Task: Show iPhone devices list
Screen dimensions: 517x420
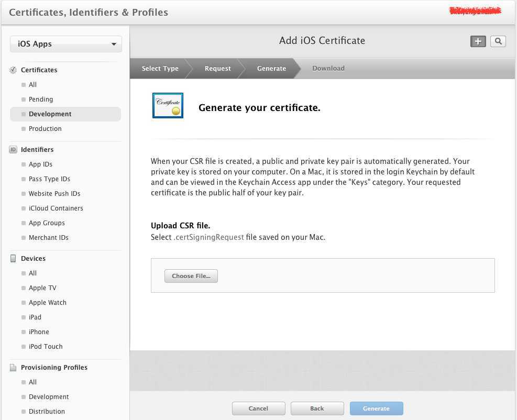Action: [x=39, y=332]
